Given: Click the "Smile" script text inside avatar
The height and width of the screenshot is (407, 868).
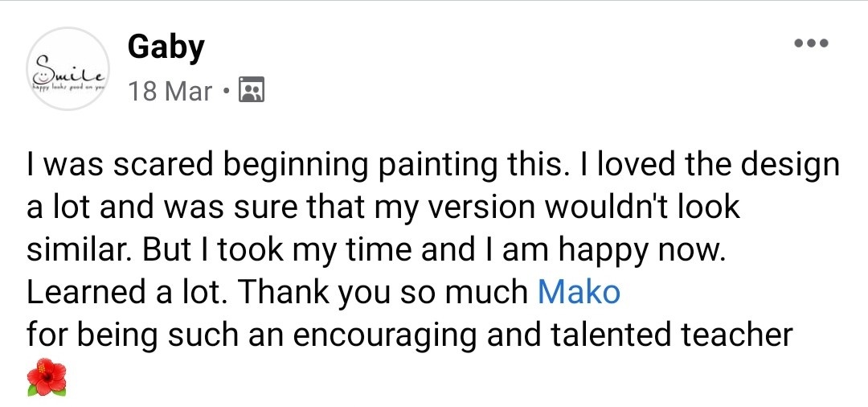Looking at the screenshot, I should (66, 66).
